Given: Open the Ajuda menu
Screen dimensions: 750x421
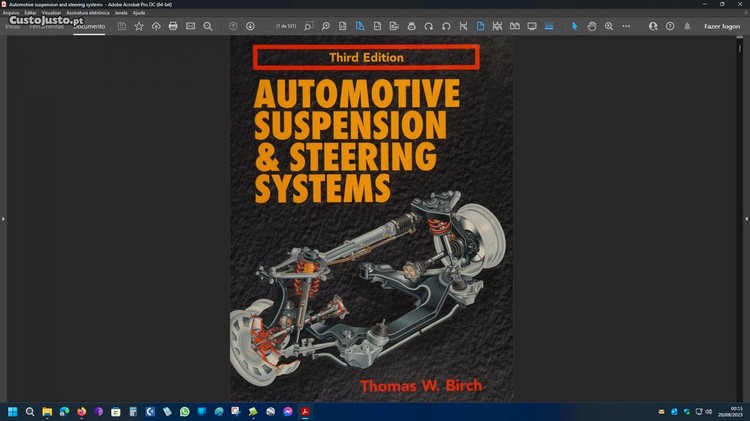Looking at the screenshot, I should pos(139,12).
